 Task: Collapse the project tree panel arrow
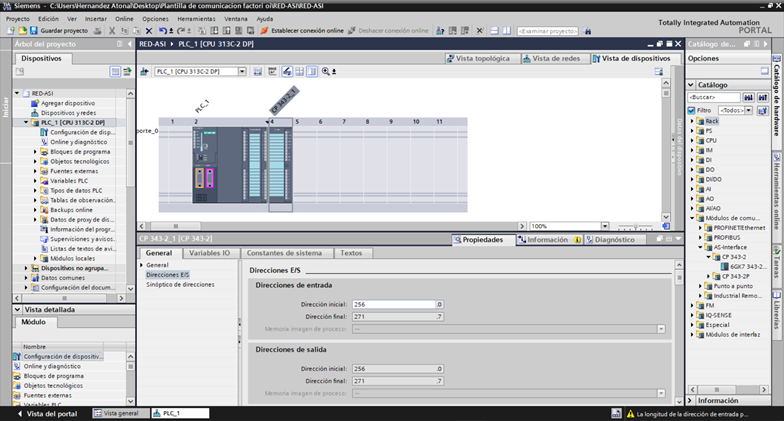pyautogui.click(x=130, y=44)
